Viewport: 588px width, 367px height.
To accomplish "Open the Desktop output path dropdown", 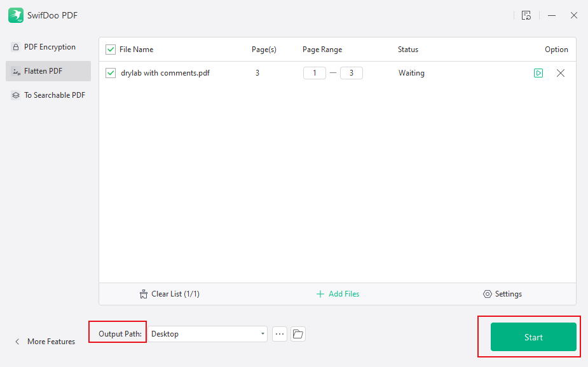I will [261, 333].
